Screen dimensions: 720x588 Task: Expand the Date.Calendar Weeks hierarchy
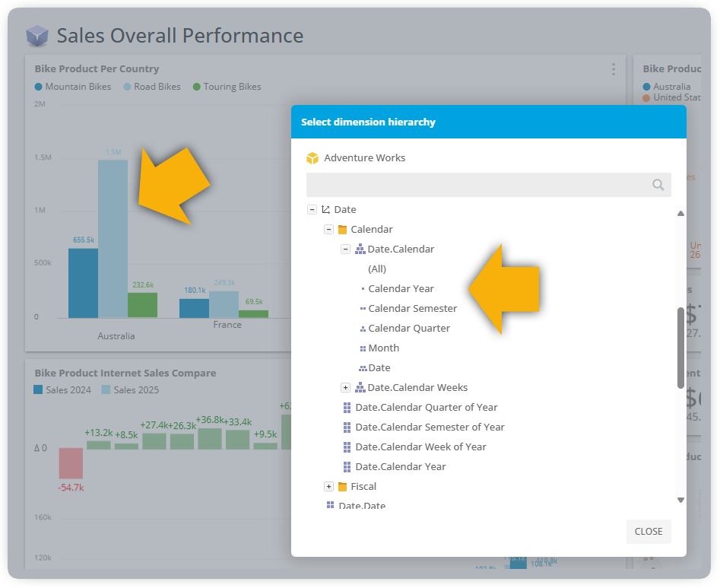[x=345, y=388]
